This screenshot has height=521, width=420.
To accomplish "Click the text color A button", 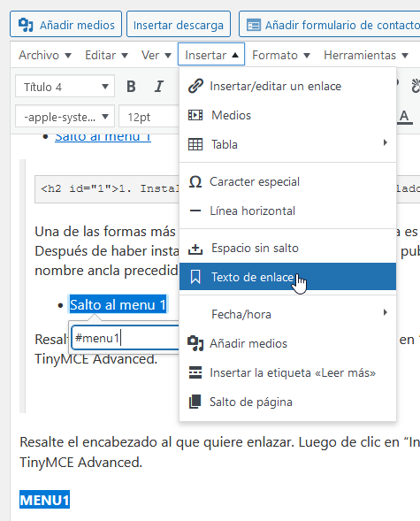I will (x=404, y=117).
